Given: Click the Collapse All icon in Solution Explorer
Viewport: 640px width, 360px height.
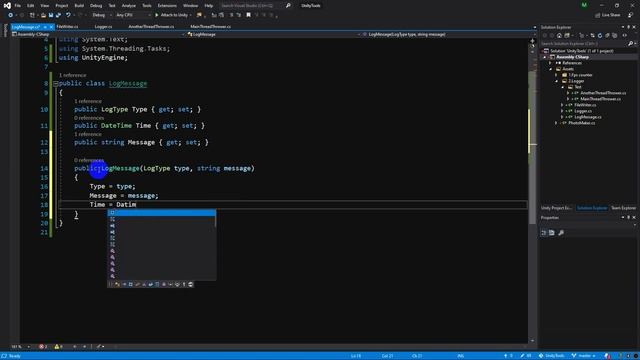Looking at the screenshot, I should (607, 36).
